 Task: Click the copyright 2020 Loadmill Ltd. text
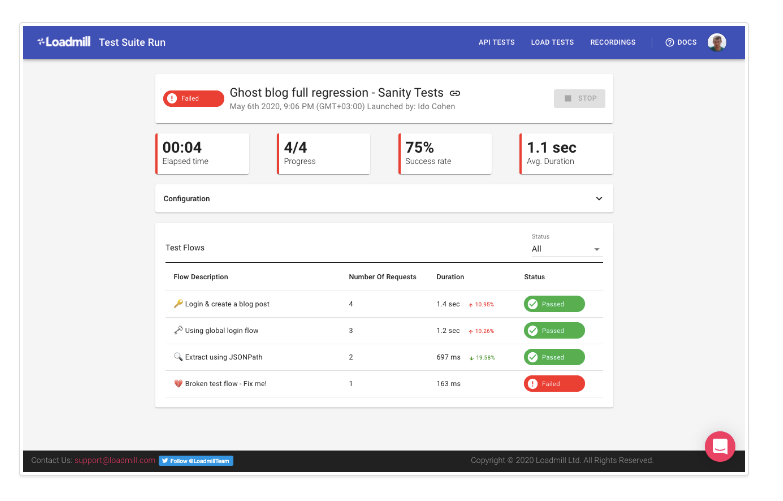(x=562, y=460)
